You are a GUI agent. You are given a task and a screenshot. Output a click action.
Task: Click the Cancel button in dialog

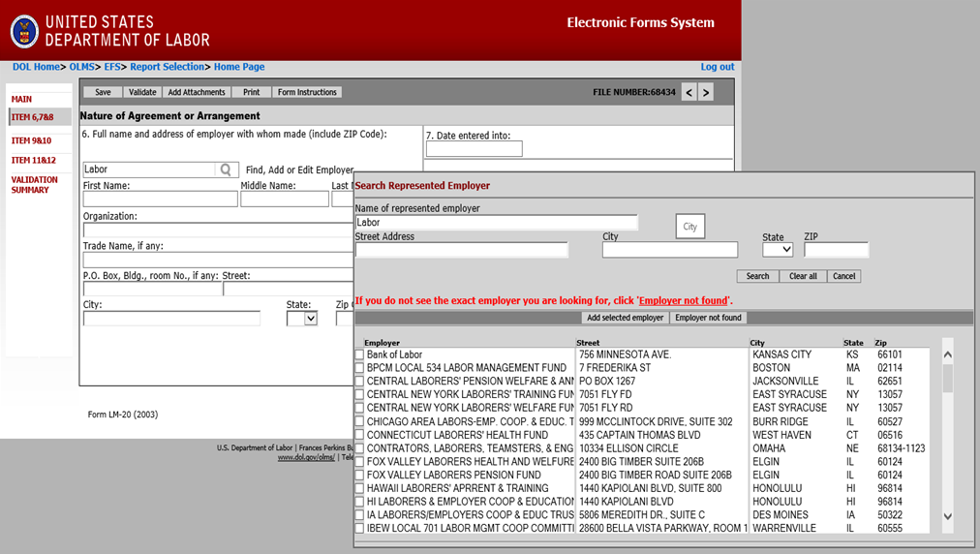843,276
